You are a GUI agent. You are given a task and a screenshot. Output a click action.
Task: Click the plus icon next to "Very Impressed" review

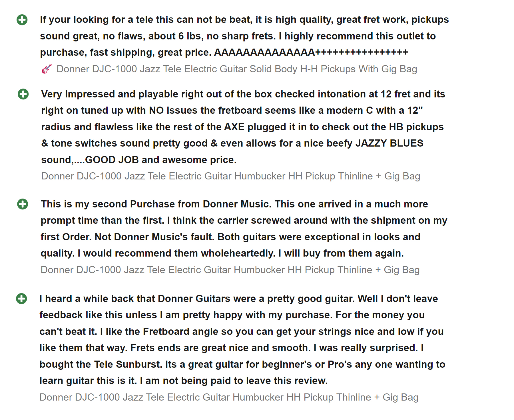click(23, 94)
